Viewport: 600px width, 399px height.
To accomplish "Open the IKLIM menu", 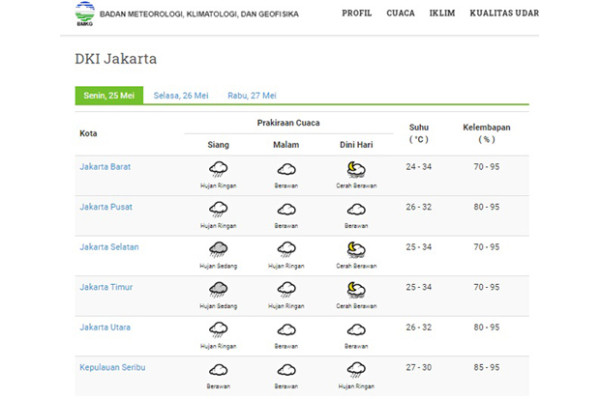I will (x=442, y=13).
